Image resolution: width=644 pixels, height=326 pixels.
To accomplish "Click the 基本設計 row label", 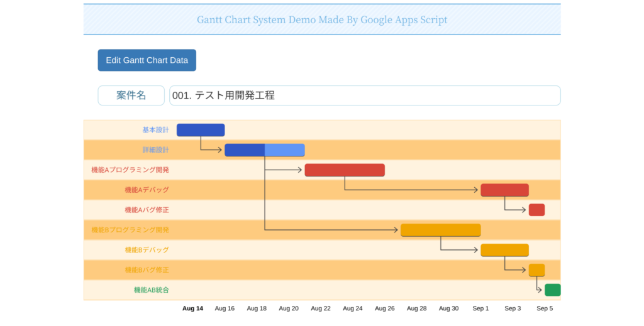I will tap(155, 130).
